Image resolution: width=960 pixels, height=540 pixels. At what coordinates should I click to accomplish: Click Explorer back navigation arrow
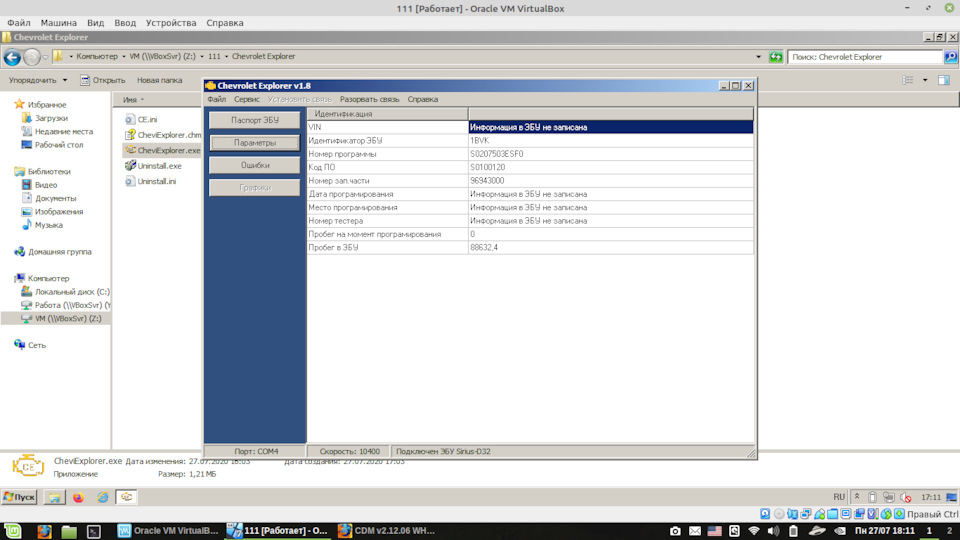click(x=12, y=57)
